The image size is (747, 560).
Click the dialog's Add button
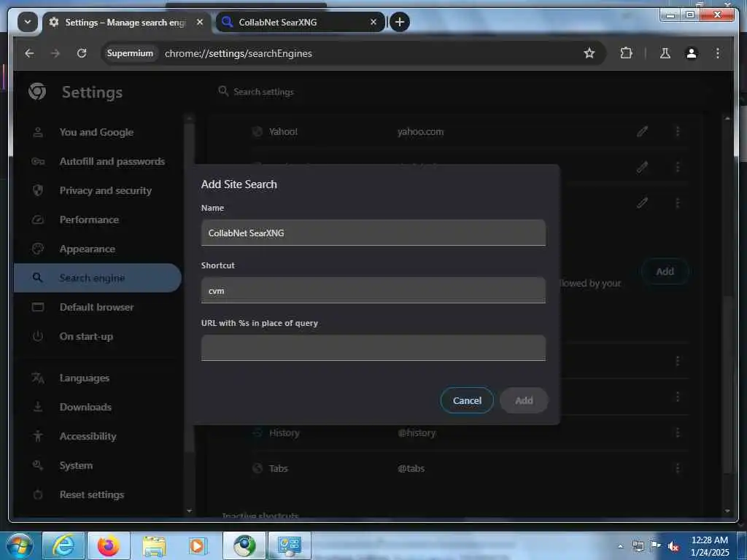524,400
